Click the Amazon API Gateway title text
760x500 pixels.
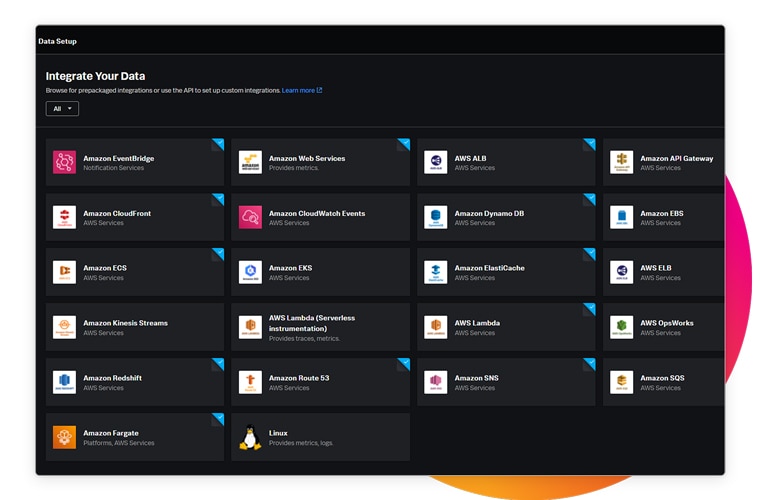pyautogui.click(x=677, y=158)
